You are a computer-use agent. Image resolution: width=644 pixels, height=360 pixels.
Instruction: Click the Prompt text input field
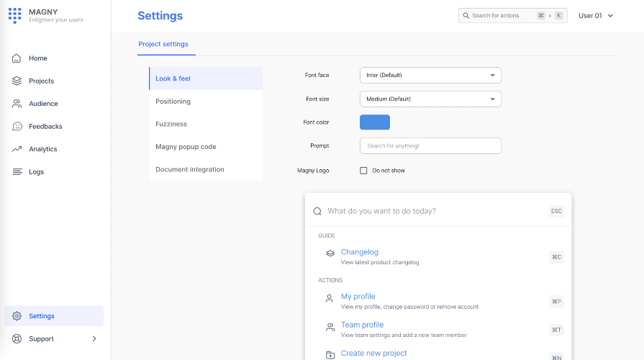[x=430, y=146]
